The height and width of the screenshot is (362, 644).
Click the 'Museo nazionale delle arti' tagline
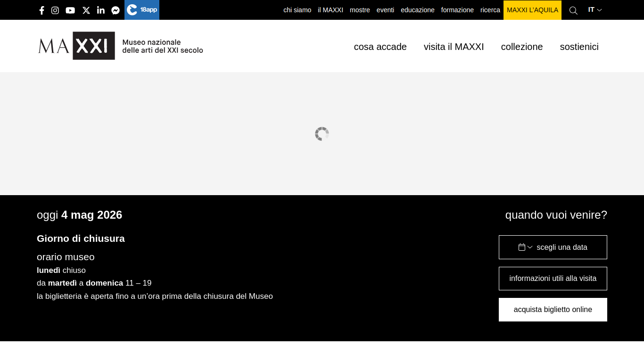click(x=163, y=46)
